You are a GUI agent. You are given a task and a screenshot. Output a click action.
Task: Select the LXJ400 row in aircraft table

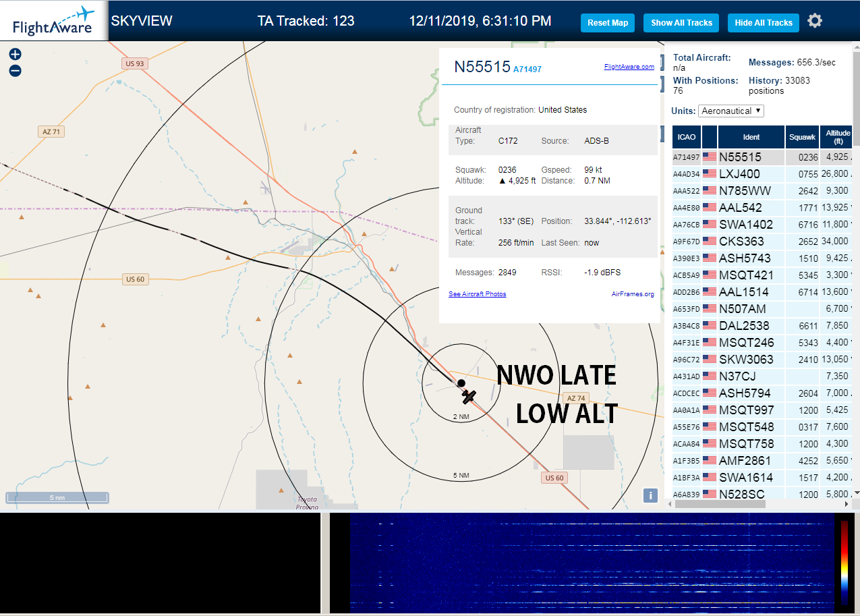(x=762, y=173)
